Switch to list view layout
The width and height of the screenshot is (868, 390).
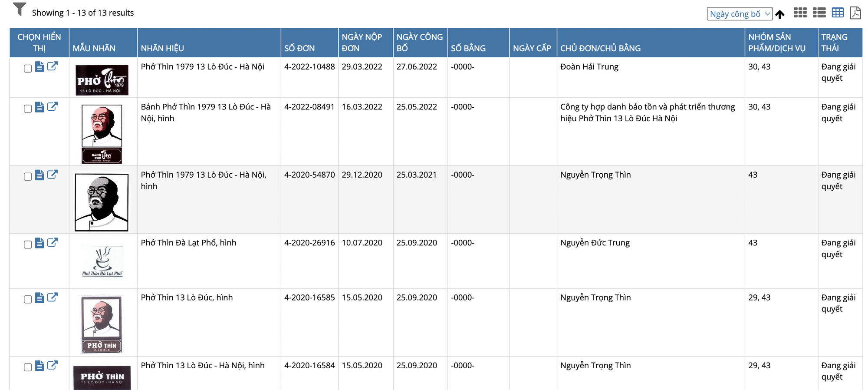coord(819,13)
